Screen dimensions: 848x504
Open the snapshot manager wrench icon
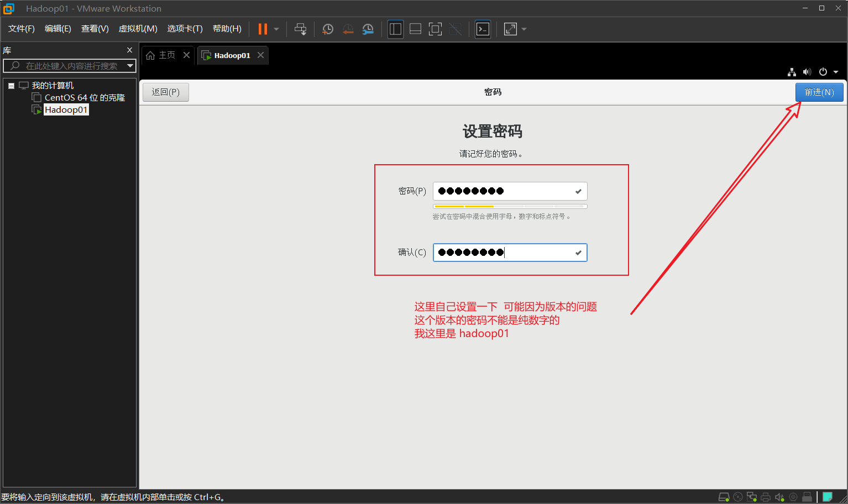[x=368, y=29]
